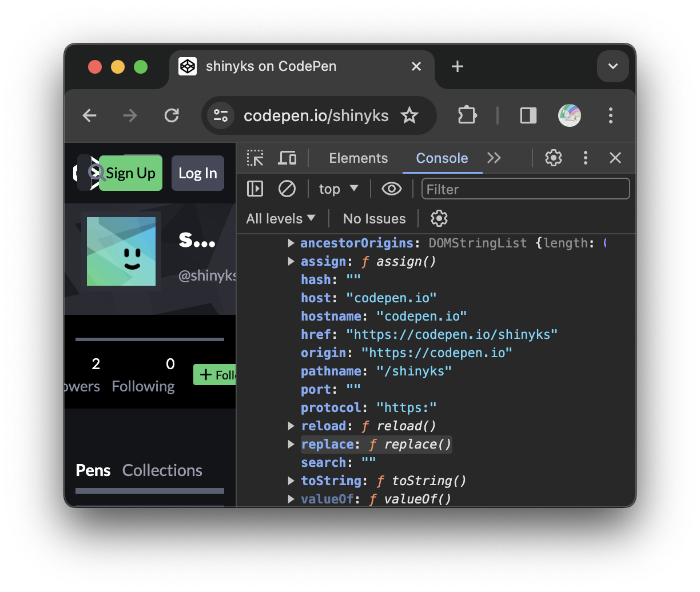View the Following count link
The height and width of the screenshot is (592, 700).
(x=144, y=375)
